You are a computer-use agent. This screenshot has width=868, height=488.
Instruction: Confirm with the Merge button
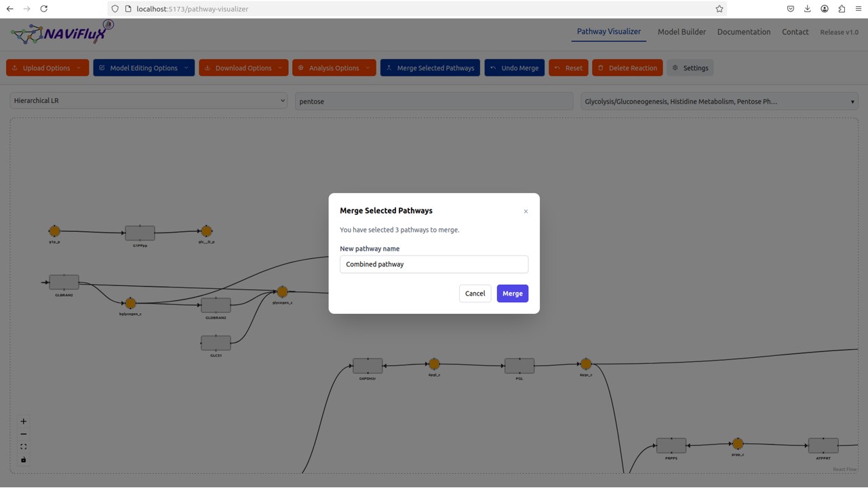click(512, 293)
